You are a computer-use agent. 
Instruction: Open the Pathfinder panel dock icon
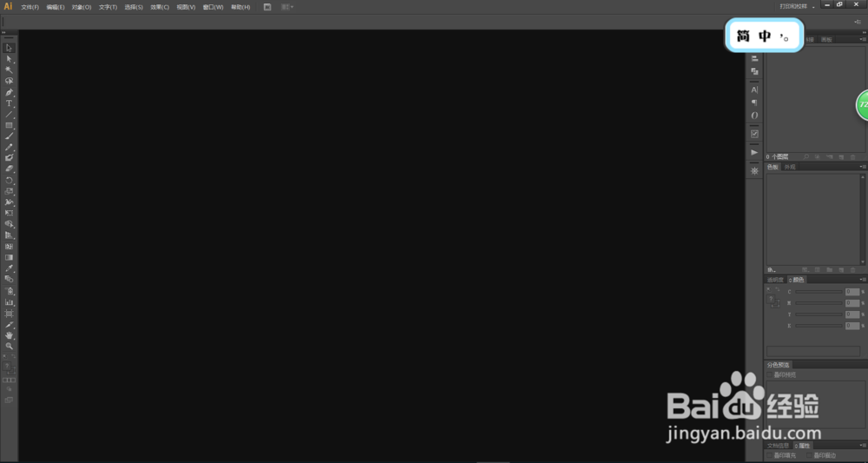coord(754,71)
